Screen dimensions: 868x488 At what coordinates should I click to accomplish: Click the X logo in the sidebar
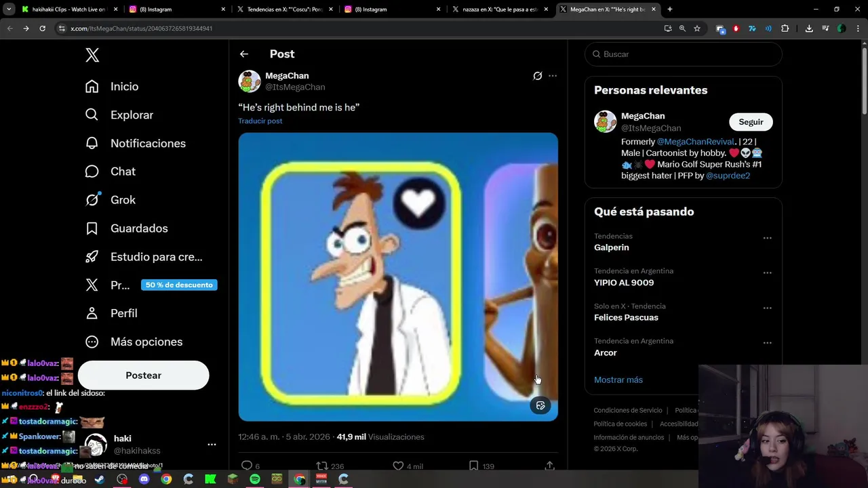92,56
